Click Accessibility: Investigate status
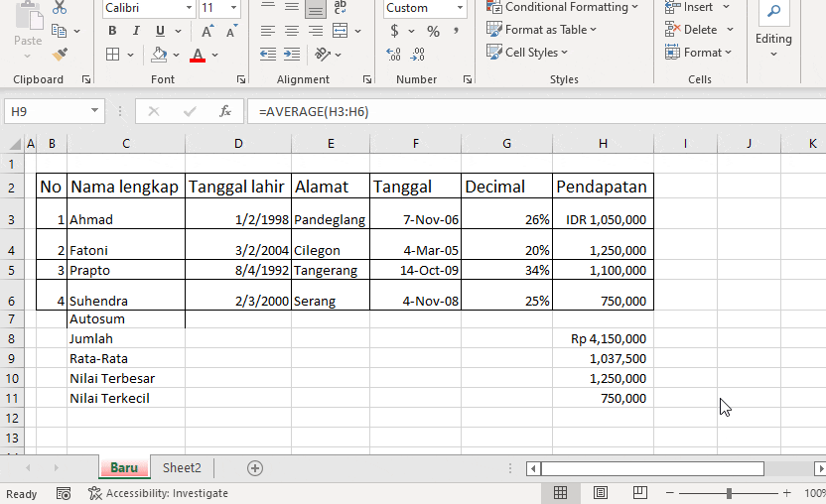 pos(159,493)
